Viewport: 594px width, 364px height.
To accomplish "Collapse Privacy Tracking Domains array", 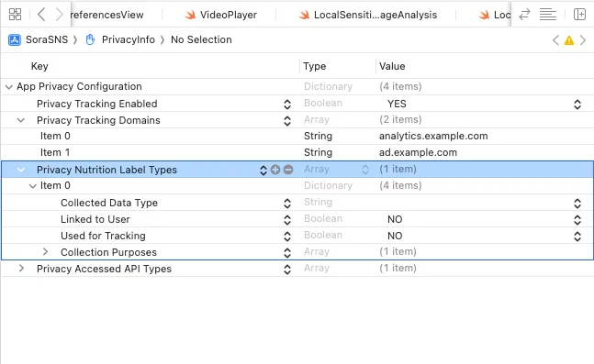I will (21, 120).
